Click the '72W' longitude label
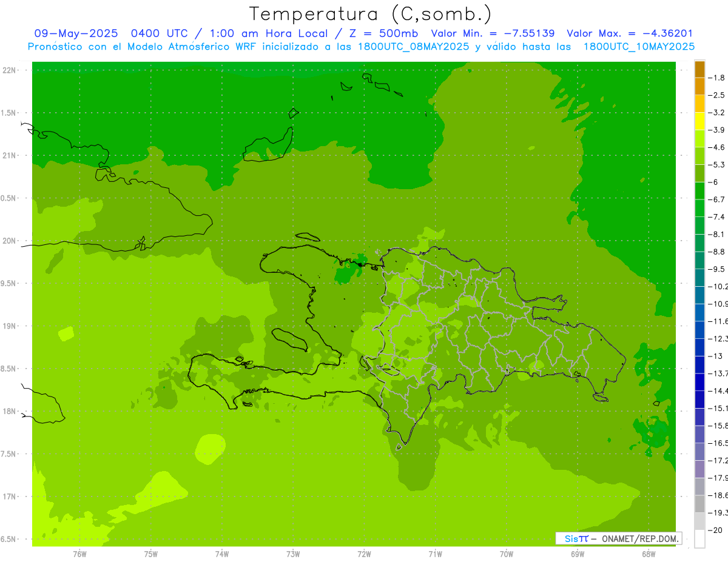 [364, 554]
